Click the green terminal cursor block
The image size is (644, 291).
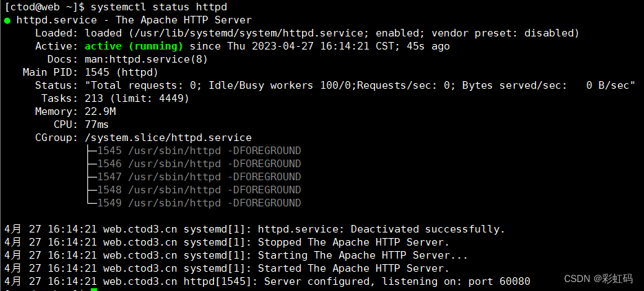point(93,289)
